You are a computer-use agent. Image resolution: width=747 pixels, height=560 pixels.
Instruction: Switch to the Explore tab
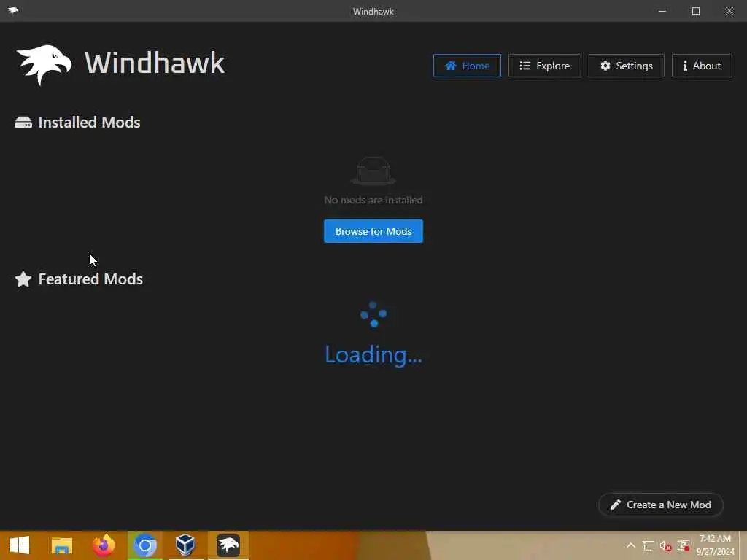[x=544, y=66]
